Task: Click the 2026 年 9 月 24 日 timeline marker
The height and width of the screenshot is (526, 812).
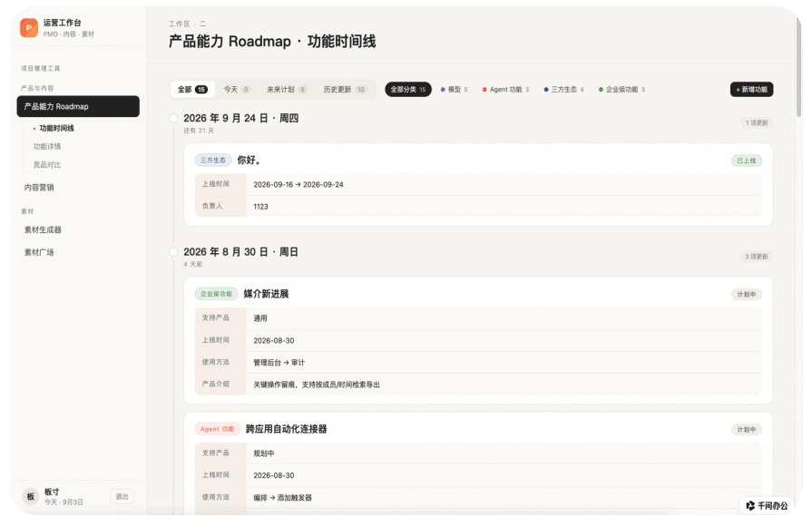Action: [x=173, y=118]
